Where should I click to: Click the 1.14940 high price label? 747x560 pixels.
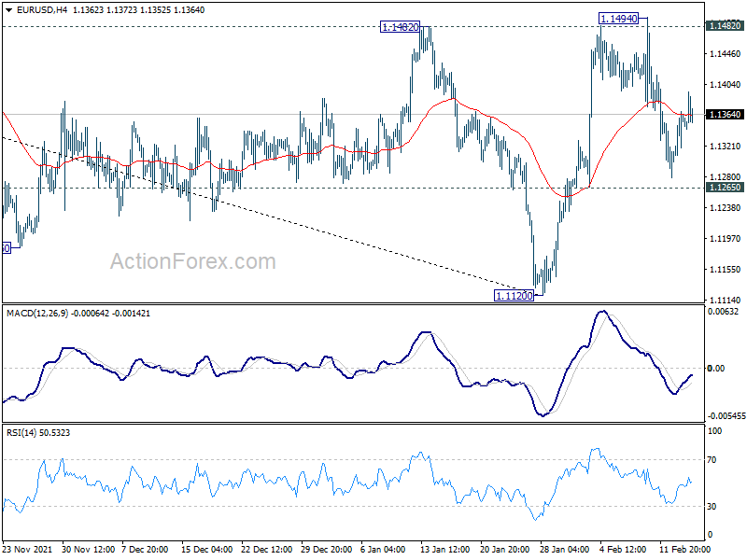618,19
